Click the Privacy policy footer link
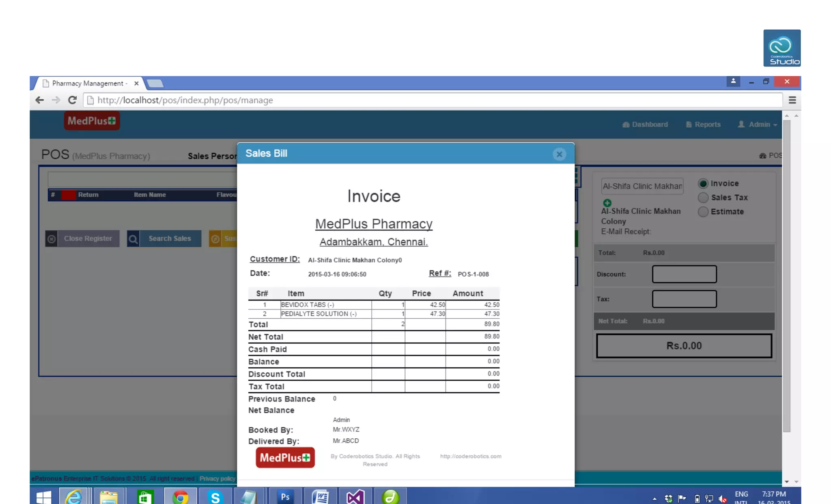This screenshot has width=831, height=504. pos(217,478)
